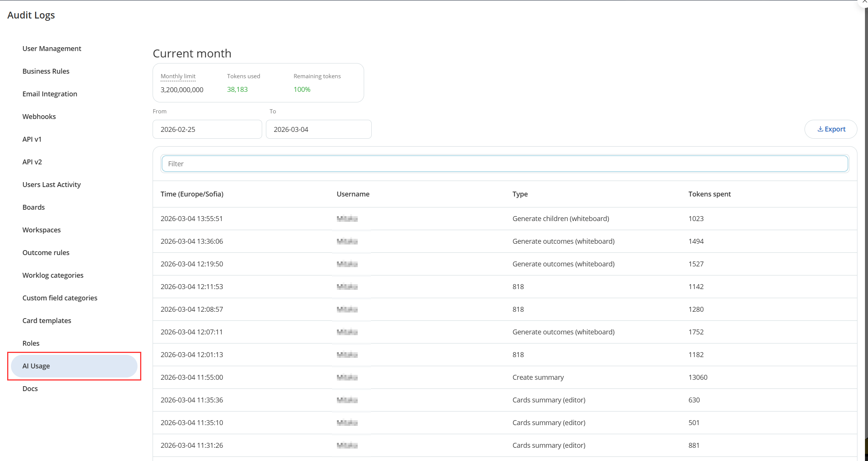Image resolution: width=868 pixels, height=461 pixels.
Task: Click the To date field
Action: (x=318, y=129)
